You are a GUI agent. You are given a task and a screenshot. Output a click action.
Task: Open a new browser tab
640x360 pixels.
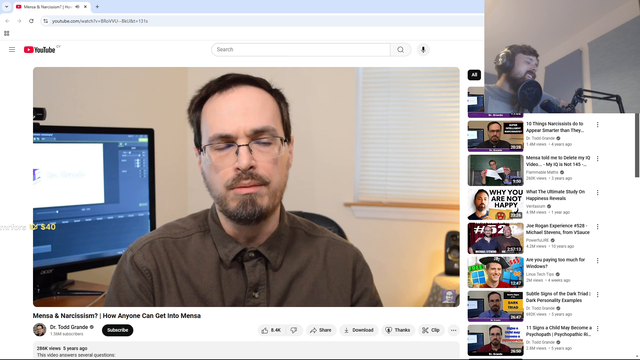(97, 7)
